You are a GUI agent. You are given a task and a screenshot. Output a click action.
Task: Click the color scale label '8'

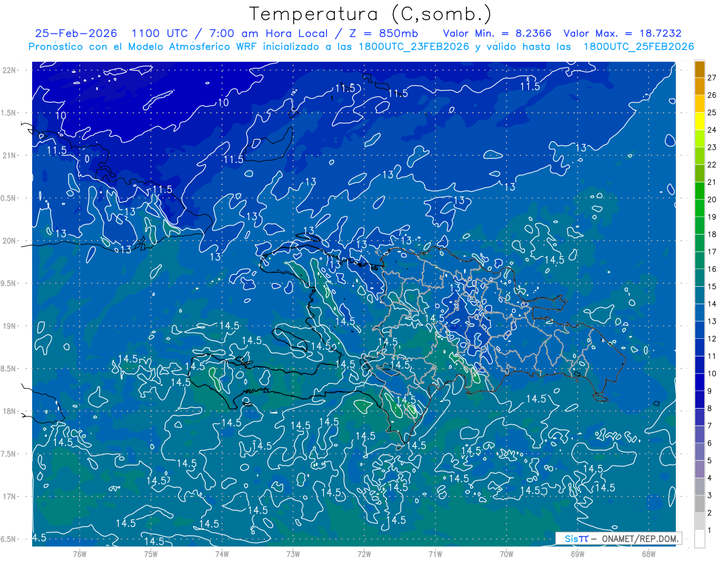[710, 409]
